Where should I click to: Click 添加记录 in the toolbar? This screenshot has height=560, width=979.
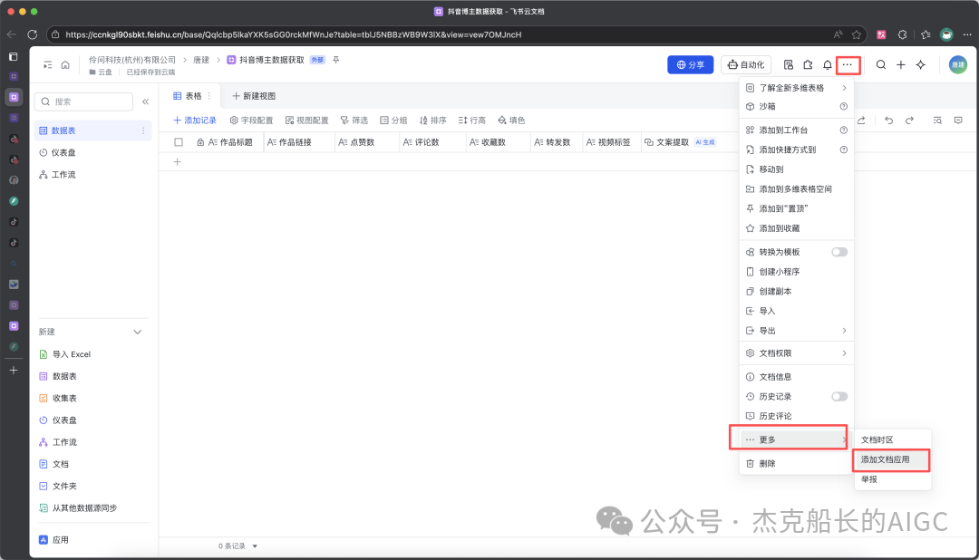(195, 121)
